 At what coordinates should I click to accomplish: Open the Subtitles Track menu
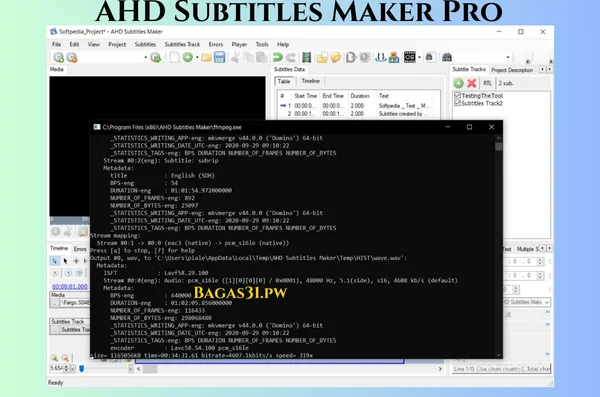(182, 44)
